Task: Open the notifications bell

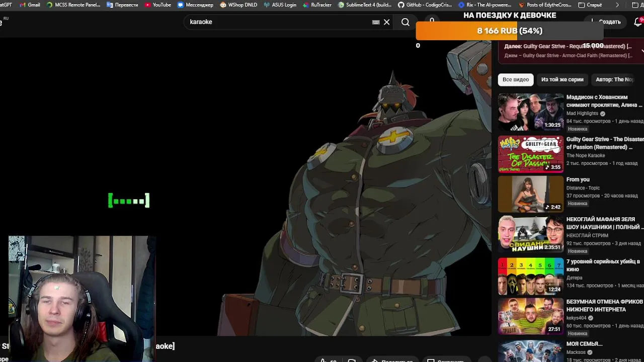Action: click(638, 22)
